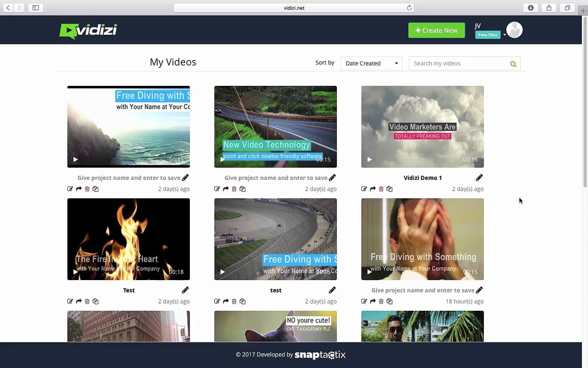Edit the New Video Technology road video
588x368 pixels.
tap(217, 189)
